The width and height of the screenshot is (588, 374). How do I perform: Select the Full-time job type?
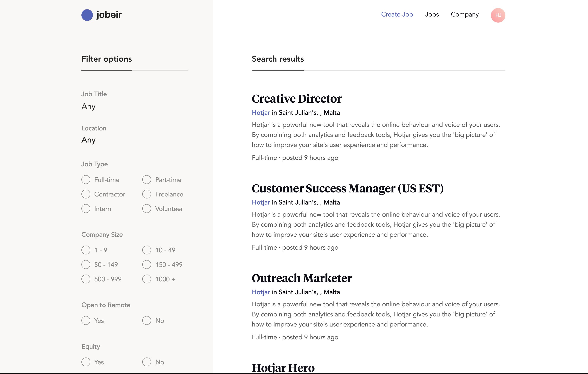click(86, 180)
